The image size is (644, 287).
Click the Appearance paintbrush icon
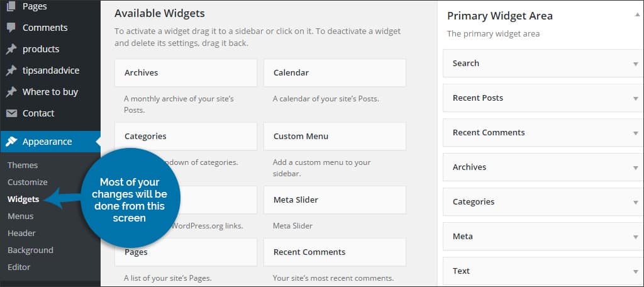pyautogui.click(x=11, y=142)
